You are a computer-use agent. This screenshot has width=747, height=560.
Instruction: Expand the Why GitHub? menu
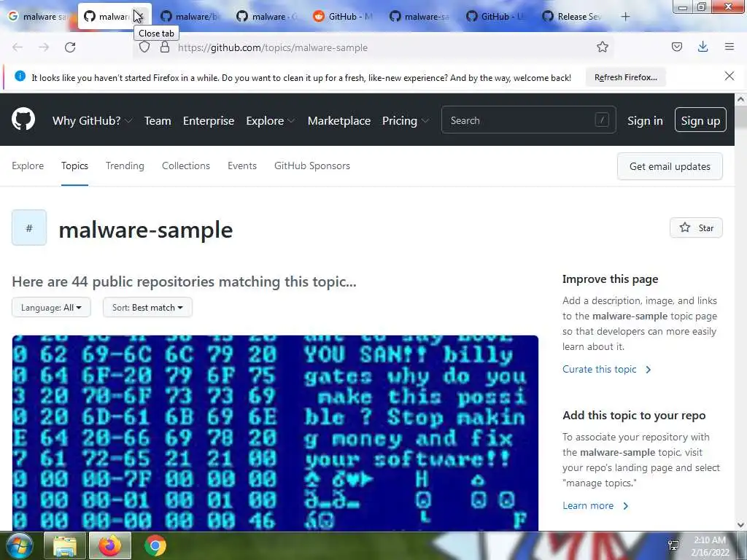[x=92, y=121]
